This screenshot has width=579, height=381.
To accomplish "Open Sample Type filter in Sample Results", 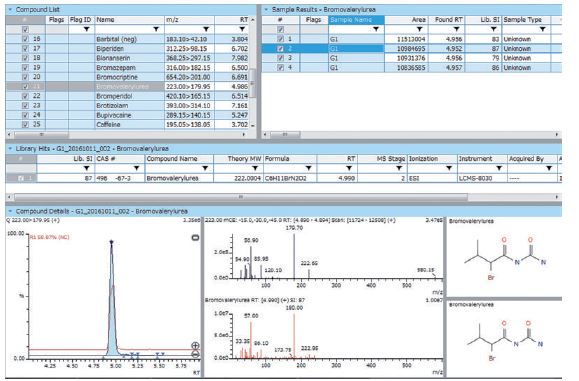I will pyautogui.click(x=543, y=29).
